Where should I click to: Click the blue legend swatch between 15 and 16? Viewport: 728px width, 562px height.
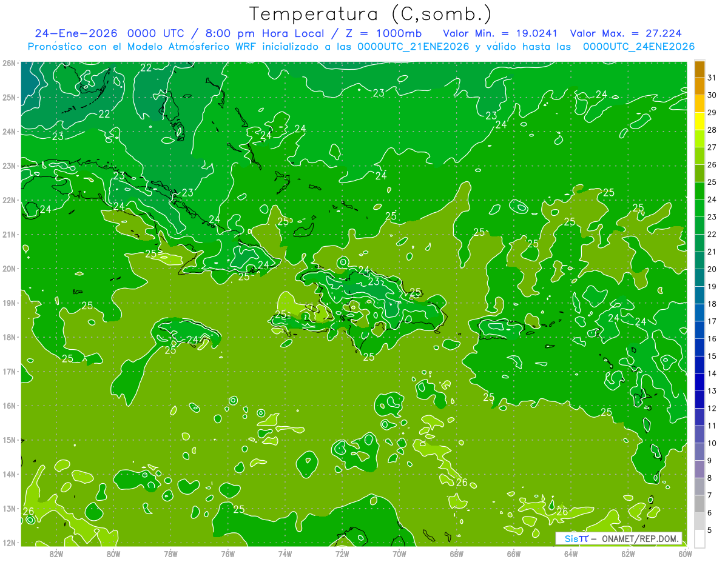click(700, 347)
